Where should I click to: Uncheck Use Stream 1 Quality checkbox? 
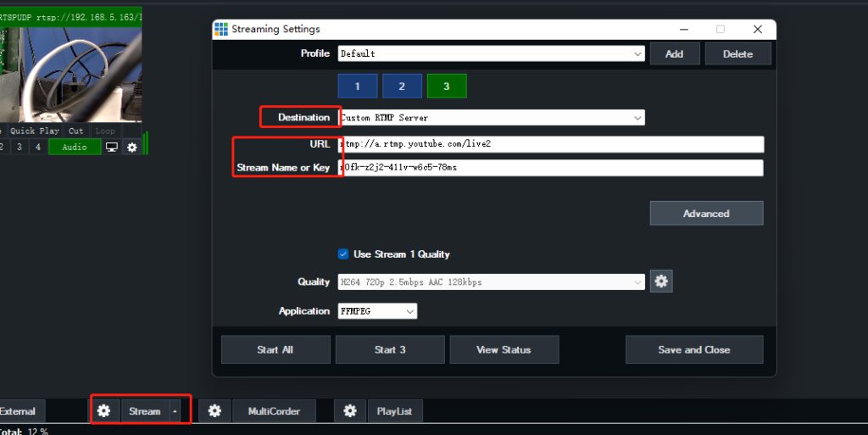tap(343, 254)
